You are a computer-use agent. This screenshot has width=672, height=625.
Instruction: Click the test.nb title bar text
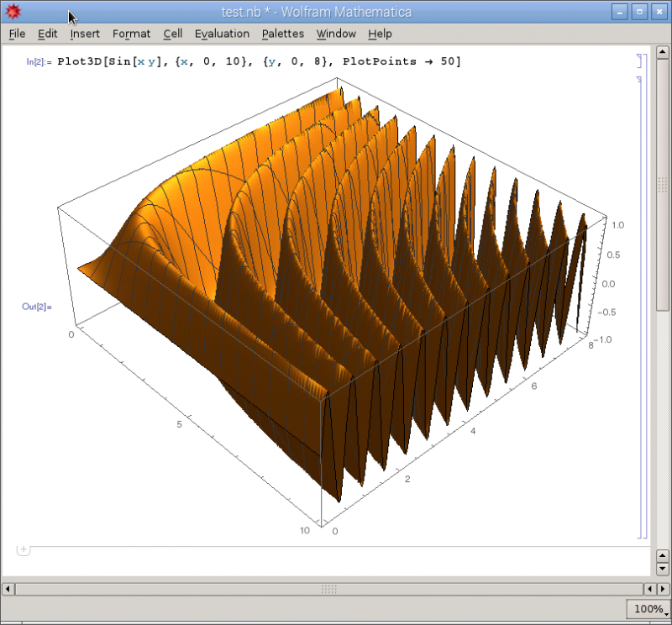click(317, 12)
